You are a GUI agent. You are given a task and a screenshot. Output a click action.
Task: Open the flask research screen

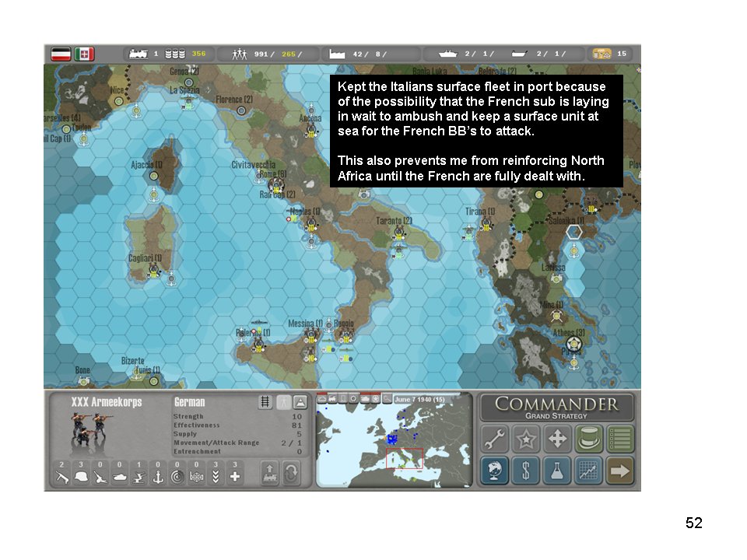(557, 471)
